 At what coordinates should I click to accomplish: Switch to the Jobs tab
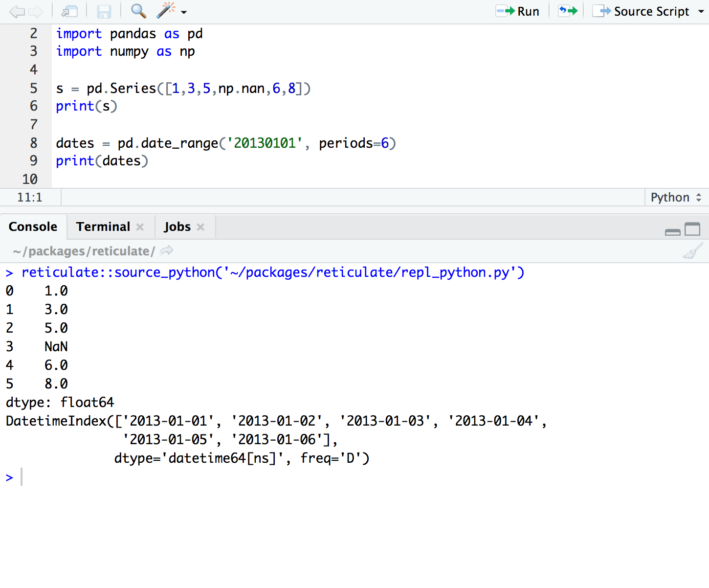coord(177,226)
